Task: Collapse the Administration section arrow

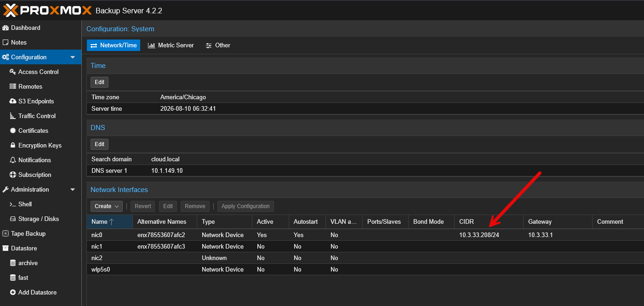Action: (x=73, y=189)
